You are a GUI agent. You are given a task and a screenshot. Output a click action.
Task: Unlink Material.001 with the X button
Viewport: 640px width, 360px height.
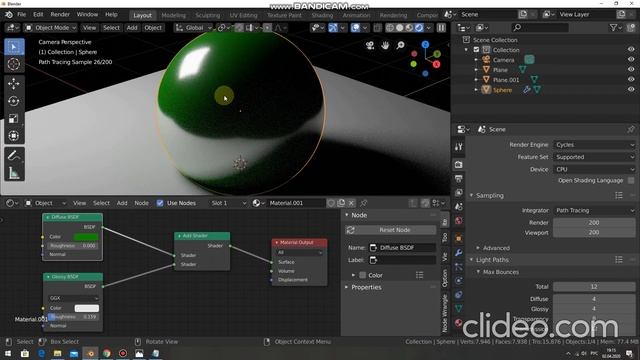(351, 203)
